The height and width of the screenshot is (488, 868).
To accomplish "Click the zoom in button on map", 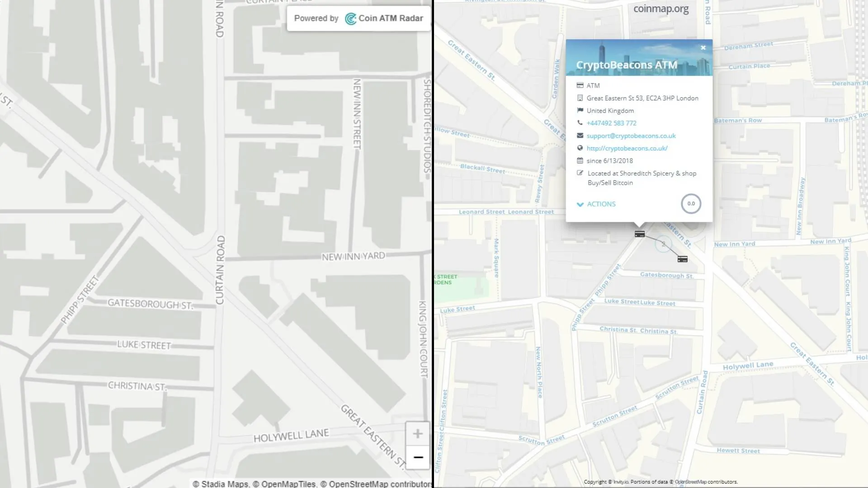I will (417, 432).
